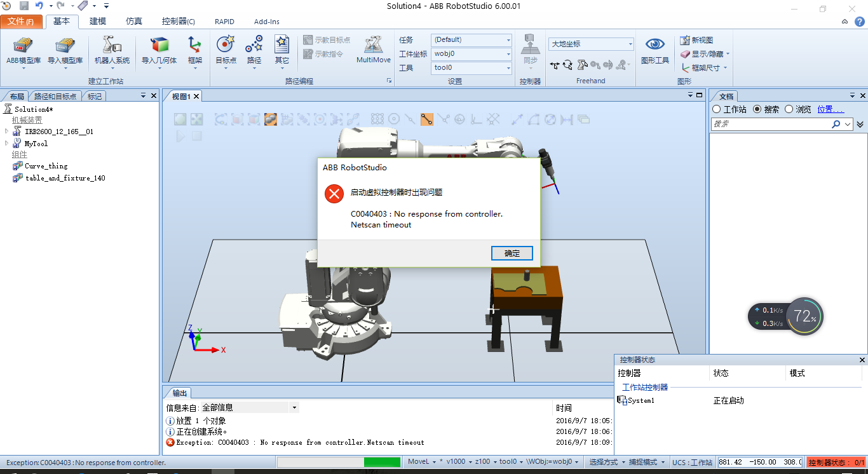Expand the MyTool tree node
The image size is (868, 474).
click(6, 144)
